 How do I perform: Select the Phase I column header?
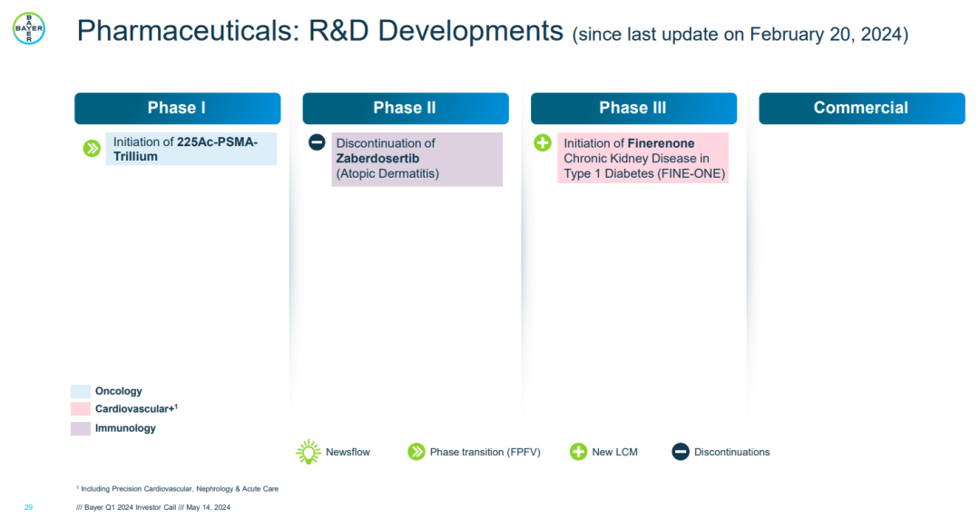(x=177, y=108)
